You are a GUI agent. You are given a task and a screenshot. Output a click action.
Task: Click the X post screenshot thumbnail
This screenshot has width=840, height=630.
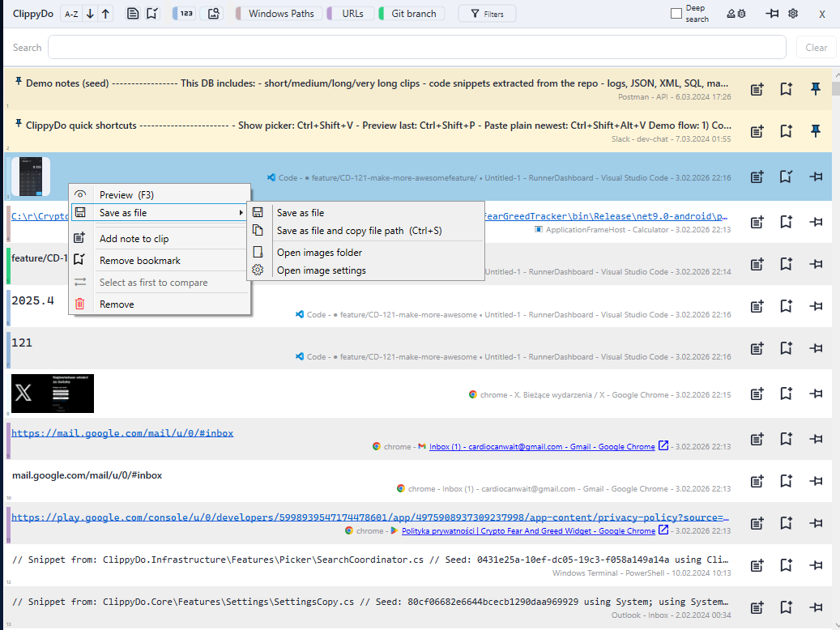coord(52,394)
